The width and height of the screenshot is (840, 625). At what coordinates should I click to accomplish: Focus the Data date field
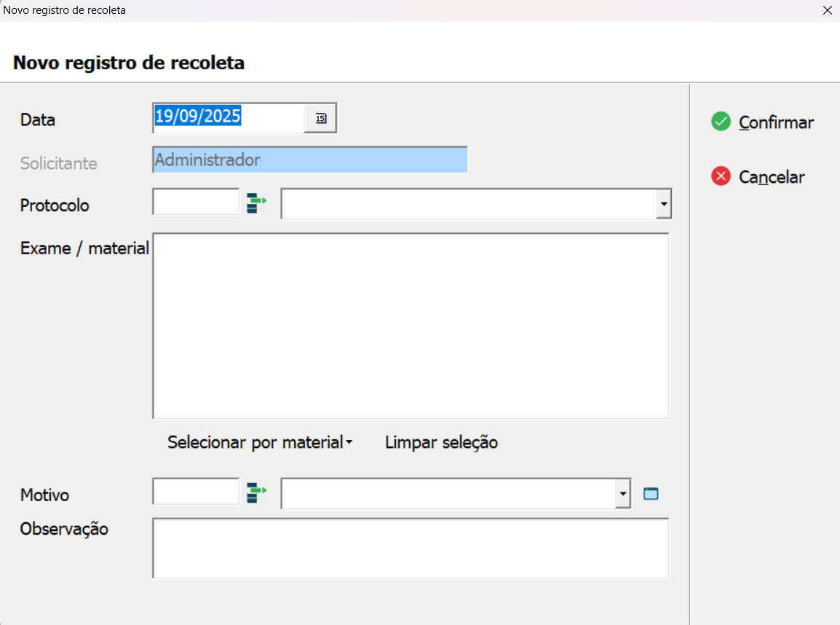[229, 117]
